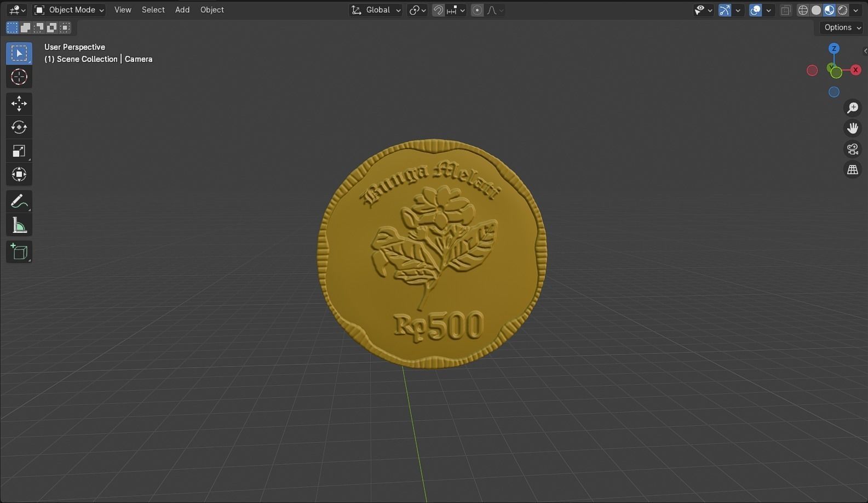Click the pan hand viewport icon
The image size is (868, 503).
point(853,128)
